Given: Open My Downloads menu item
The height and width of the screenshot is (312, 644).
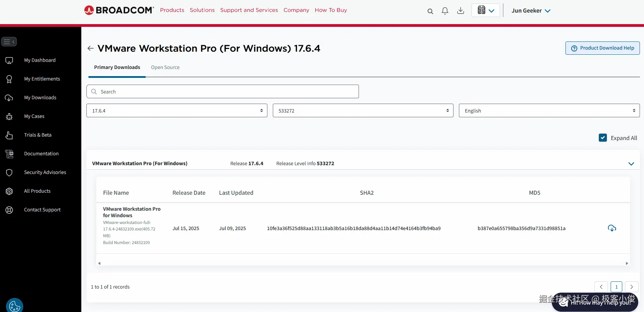Looking at the screenshot, I should tap(40, 98).
